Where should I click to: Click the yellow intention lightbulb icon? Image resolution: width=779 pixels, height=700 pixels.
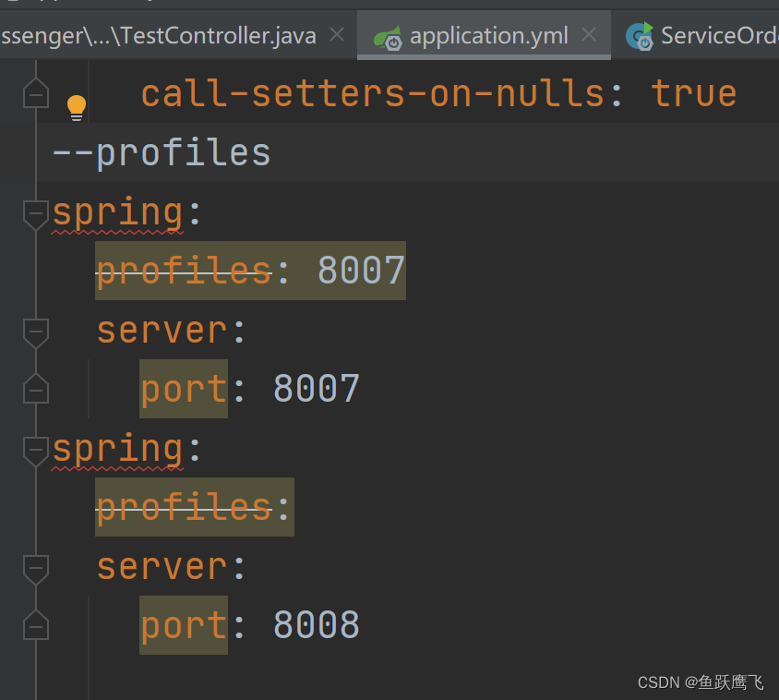pyautogui.click(x=77, y=105)
